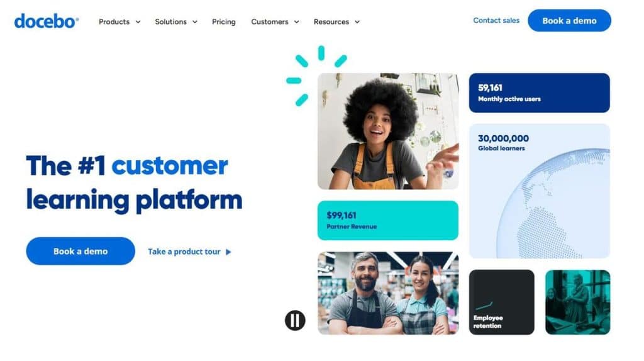Open the Pricing page
Viewport: 644px width, 361px height.
224,22
